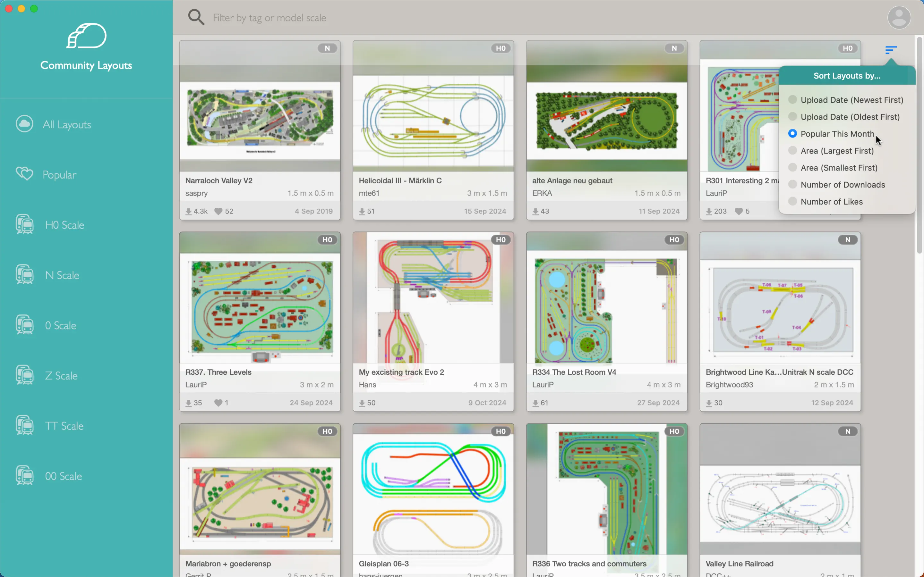Choose Upload Date (Oldest First) from list
The height and width of the screenshot is (577, 924).
click(850, 117)
